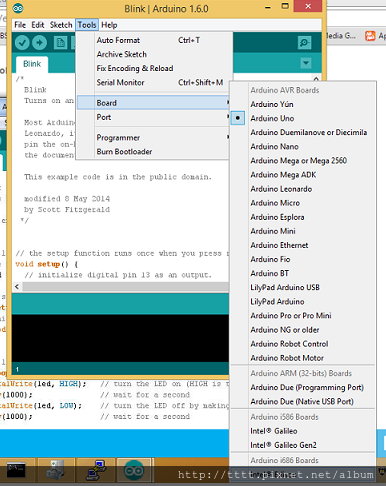This screenshot has height=486, width=386.
Task: Select Arduino Robot Motor board
Action: [x=303, y=358]
